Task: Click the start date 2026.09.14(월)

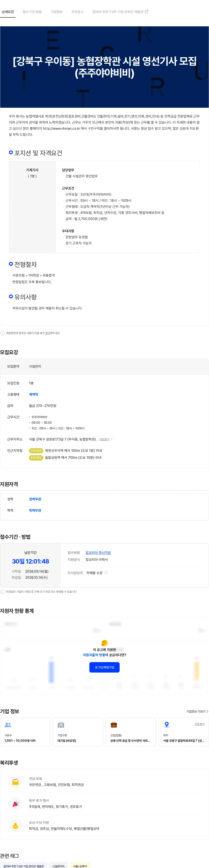Action: point(37,572)
